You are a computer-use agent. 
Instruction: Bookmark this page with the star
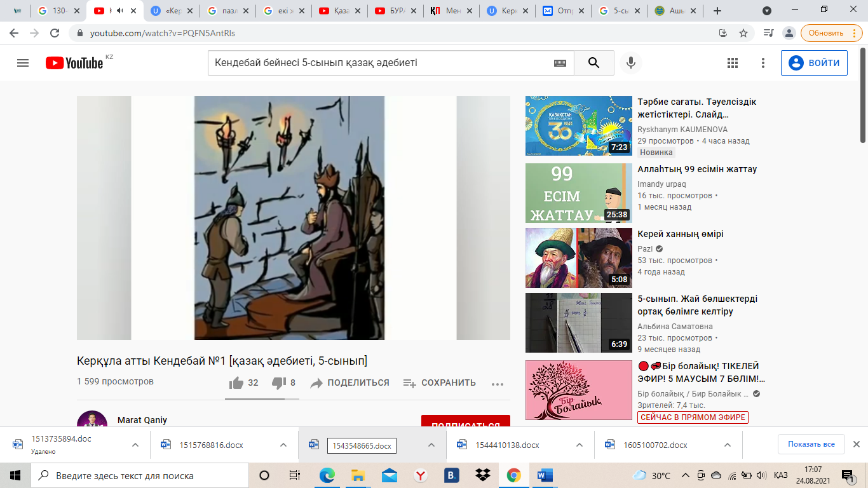[x=743, y=33]
